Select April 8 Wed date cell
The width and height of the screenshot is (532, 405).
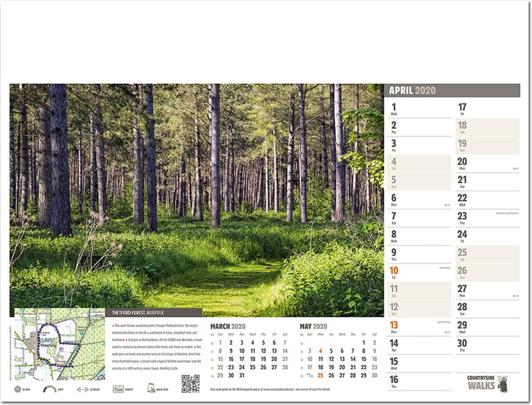coord(419,236)
